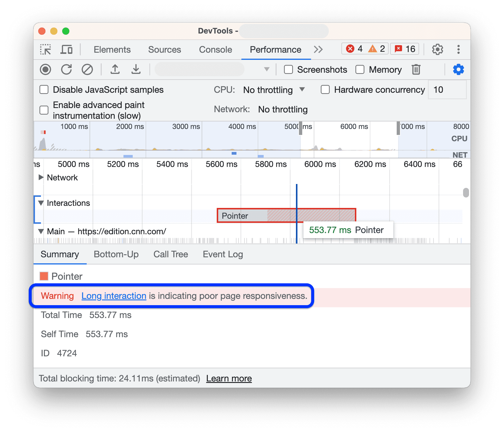Expand the Network track
504x432 pixels.
click(41, 177)
